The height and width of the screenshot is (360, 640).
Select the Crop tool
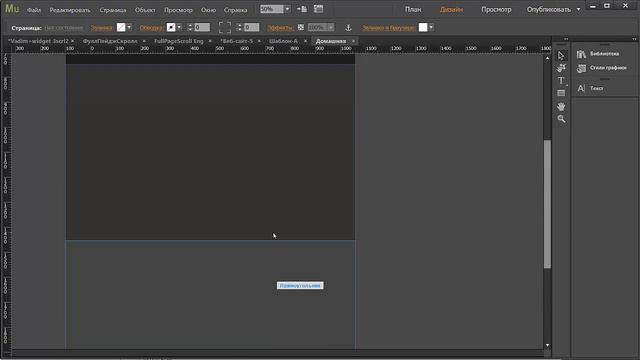[561, 68]
